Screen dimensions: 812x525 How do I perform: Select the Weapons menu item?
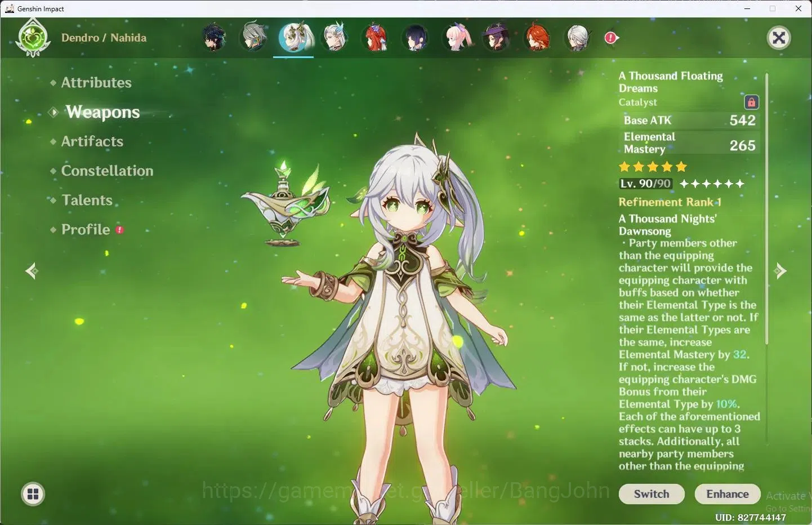102,112
